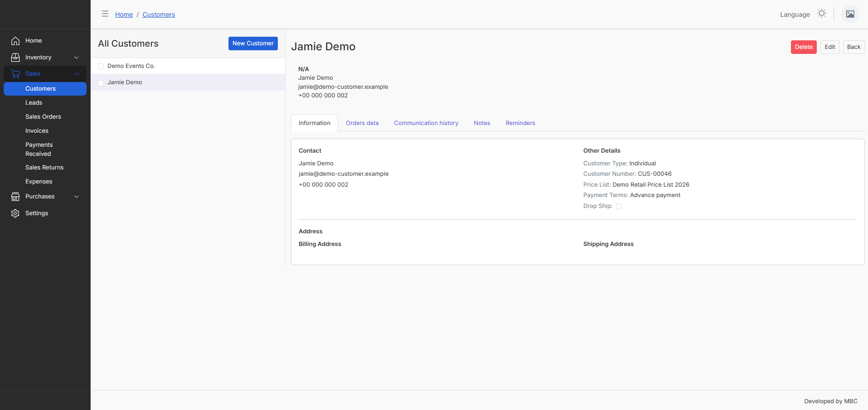The image size is (868, 410).
Task: Check the Jamie Demo row checkbox
Action: pyautogui.click(x=101, y=83)
